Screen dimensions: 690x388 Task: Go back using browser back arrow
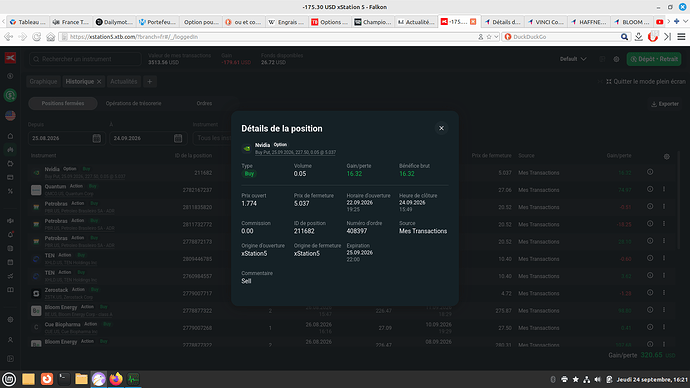(x=8, y=37)
